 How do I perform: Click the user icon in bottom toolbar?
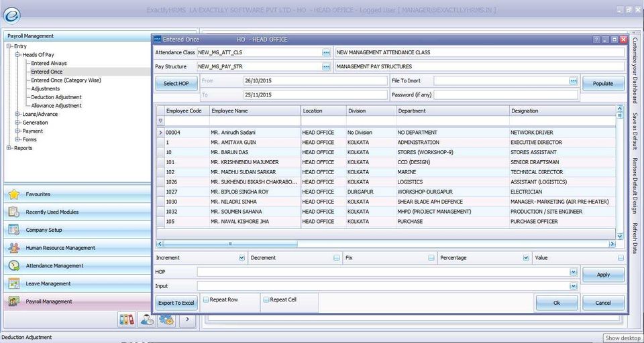(x=147, y=320)
